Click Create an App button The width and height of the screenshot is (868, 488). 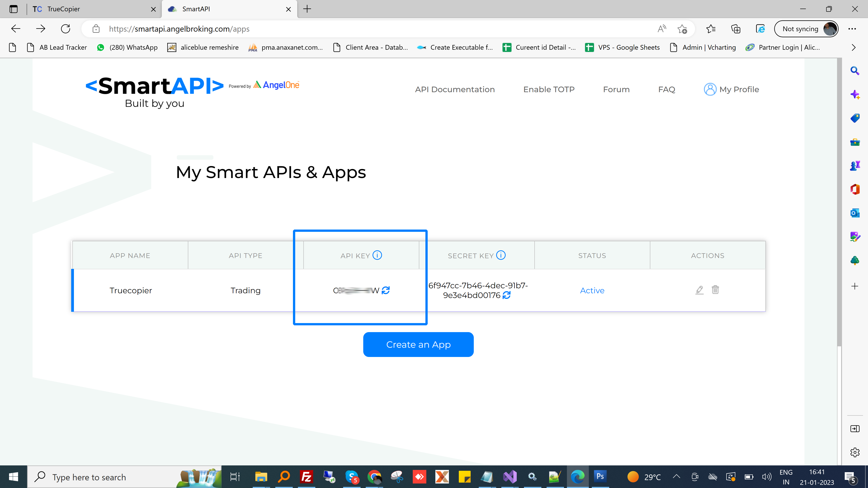(x=418, y=345)
